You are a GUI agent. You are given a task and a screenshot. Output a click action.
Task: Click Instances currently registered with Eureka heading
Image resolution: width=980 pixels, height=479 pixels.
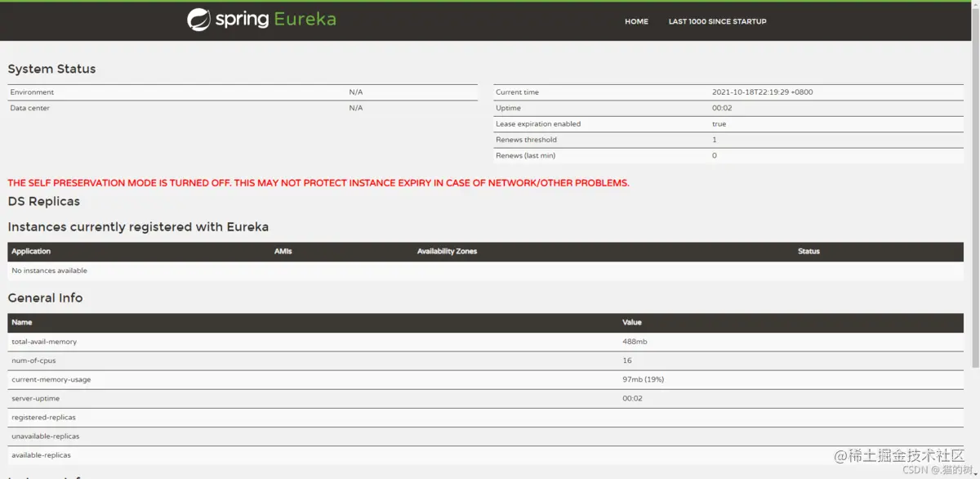[x=138, y=226]
